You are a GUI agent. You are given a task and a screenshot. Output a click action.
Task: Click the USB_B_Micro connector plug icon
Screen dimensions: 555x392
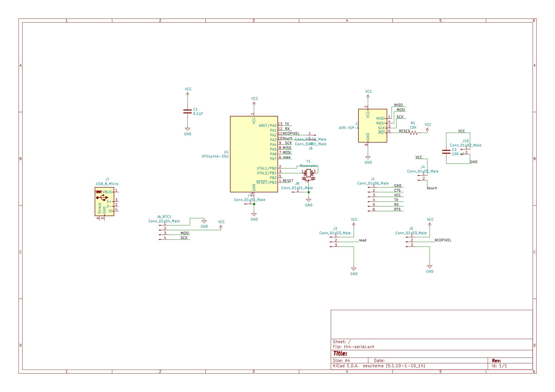click(99, 192)
